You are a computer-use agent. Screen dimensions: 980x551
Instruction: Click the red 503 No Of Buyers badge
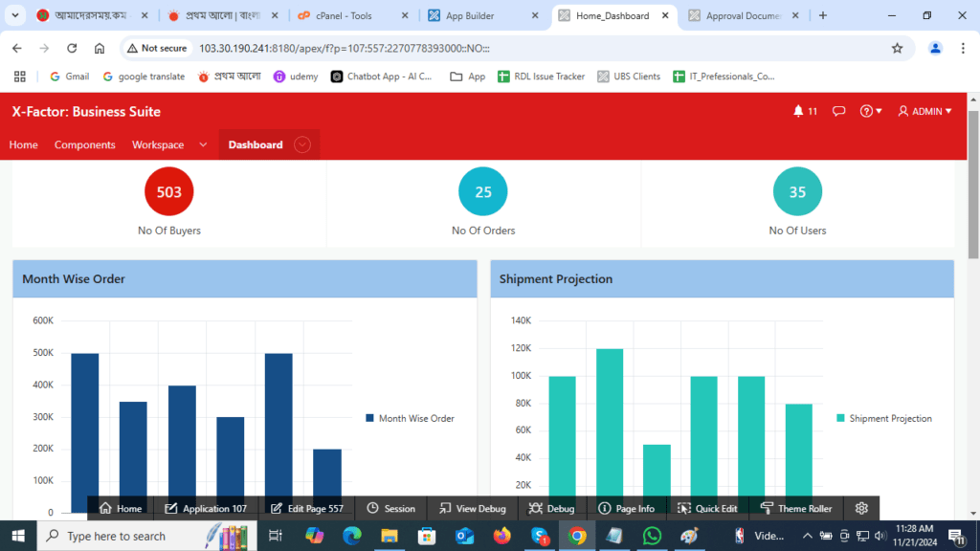tap(168, 191)
